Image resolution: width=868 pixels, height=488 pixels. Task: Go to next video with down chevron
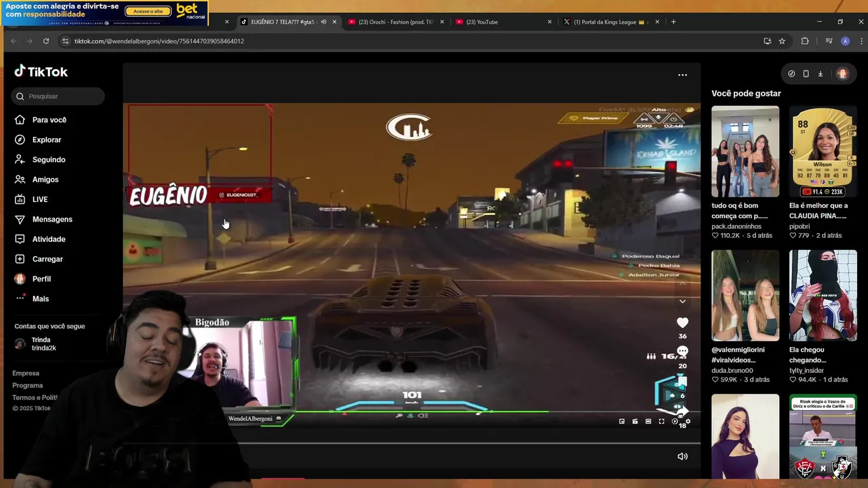pyautogui.click(x=682, y=302)
